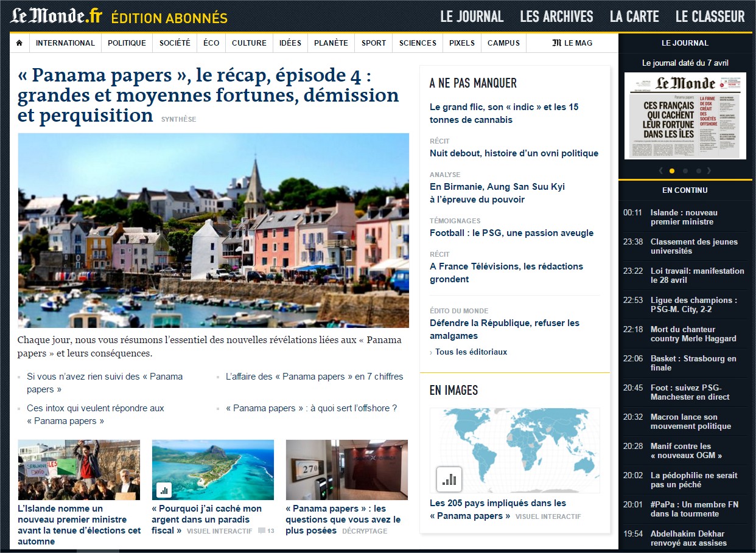This screenshot has width=756, height=553.
Task: Read "Macron lance son mouvement politique"
Action: click(691, 422)
